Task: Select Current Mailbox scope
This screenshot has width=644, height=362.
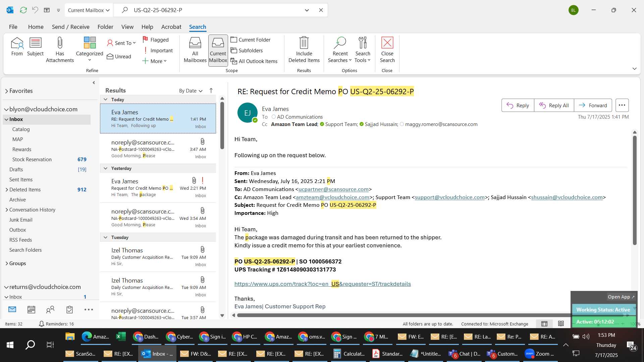Action: pyautogui.click(x=218, y=50)
